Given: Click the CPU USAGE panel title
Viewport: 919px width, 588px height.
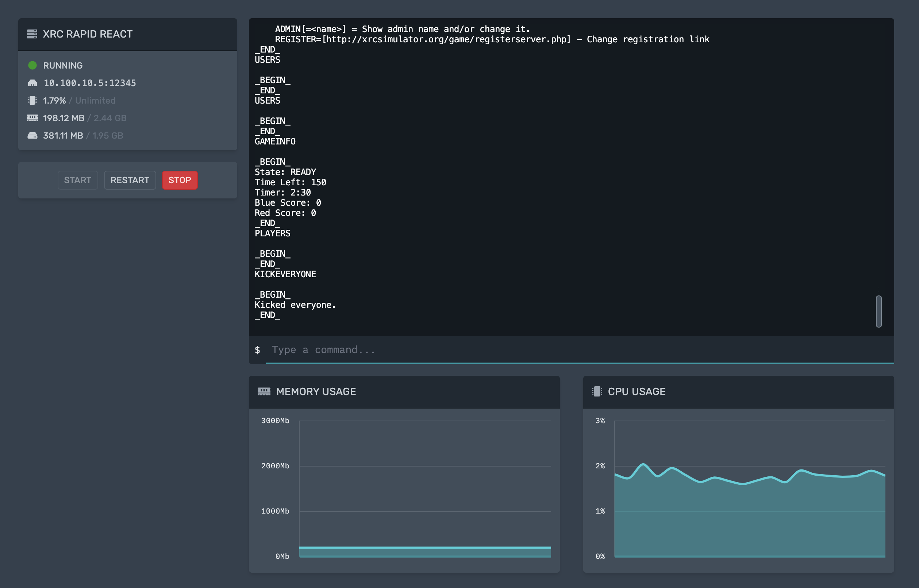Looking at the screenshot, I should coord(637,391).
